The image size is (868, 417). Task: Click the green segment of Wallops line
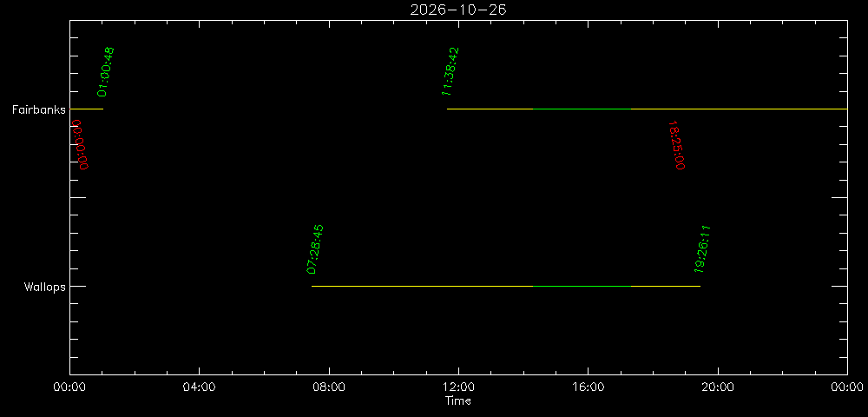pyautogui.click(x=582, y=287)
